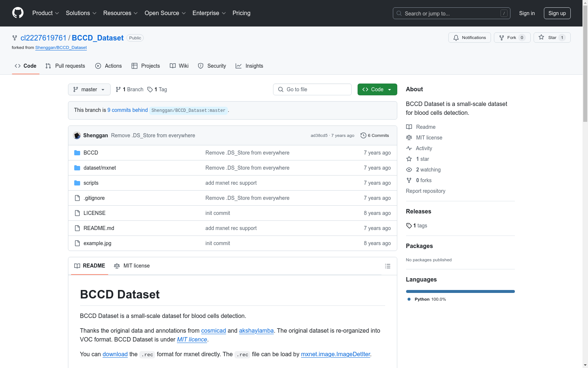This screenshot has width=588, height=368.
Task: Open the green Code dropdown
Action: point(377,89)
